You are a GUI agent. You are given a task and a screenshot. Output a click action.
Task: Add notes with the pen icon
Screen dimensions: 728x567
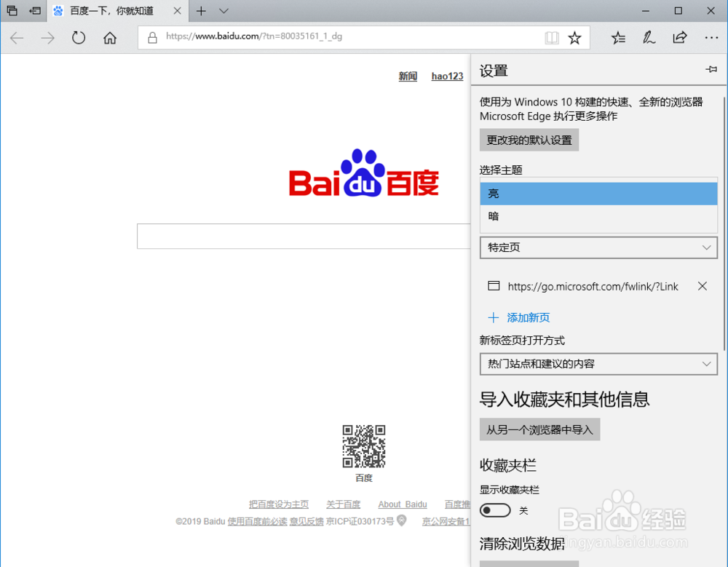(x=649, y=38)
